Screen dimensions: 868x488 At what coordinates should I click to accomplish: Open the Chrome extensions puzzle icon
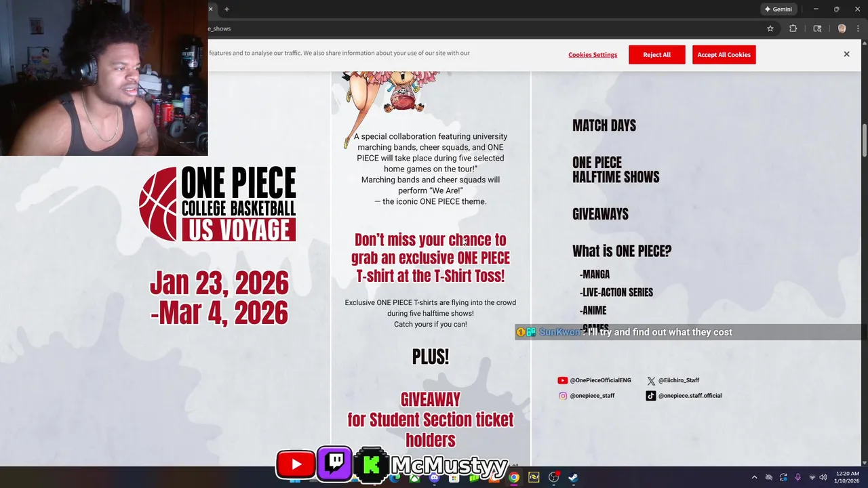[793, 28]
